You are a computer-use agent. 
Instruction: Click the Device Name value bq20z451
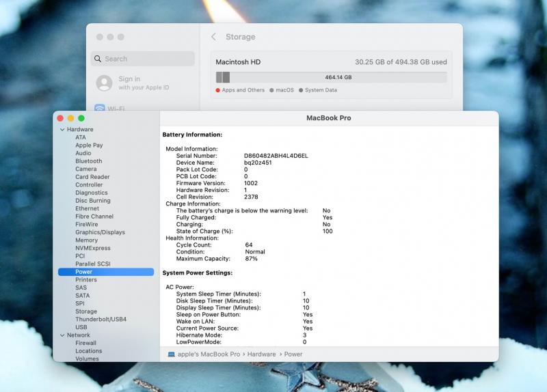click(258, 163)
